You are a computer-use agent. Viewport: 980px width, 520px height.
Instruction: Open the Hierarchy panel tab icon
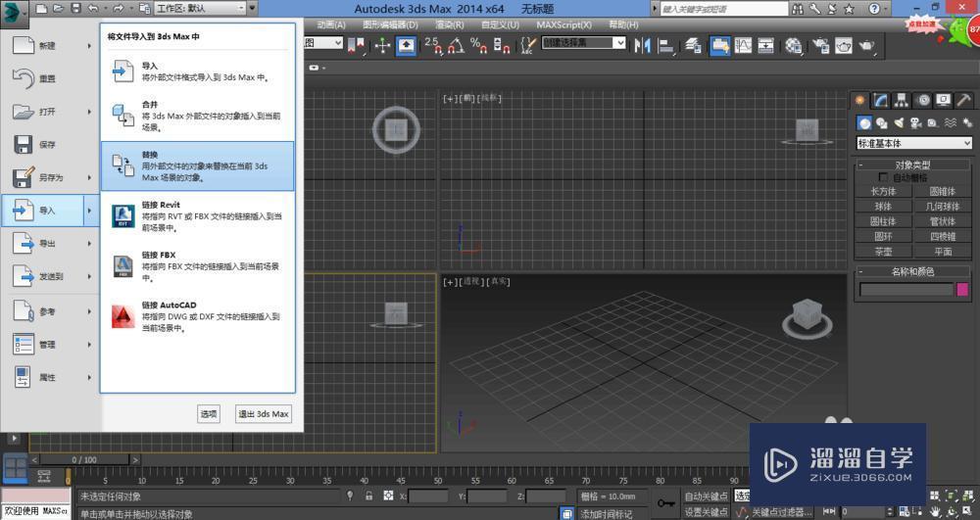point(902,100)
